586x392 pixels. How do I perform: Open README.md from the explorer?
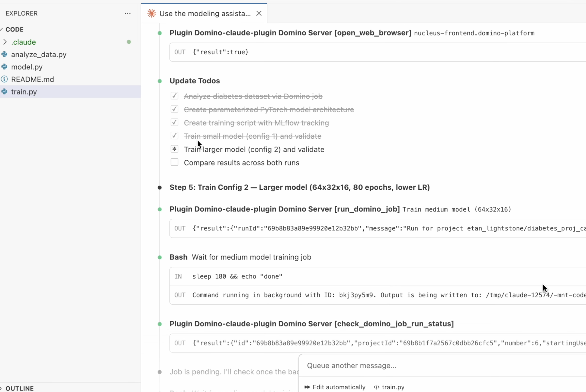pyautogui.click(x=32, y=79)
